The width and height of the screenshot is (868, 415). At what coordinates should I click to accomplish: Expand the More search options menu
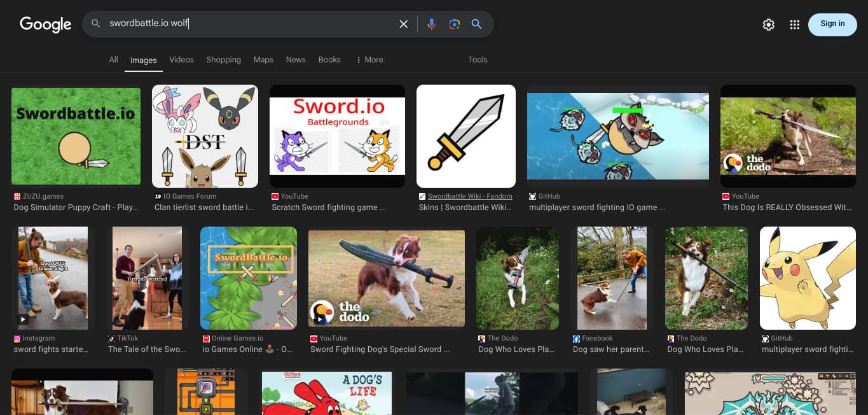pyautogui.click(x=369, y=60)
